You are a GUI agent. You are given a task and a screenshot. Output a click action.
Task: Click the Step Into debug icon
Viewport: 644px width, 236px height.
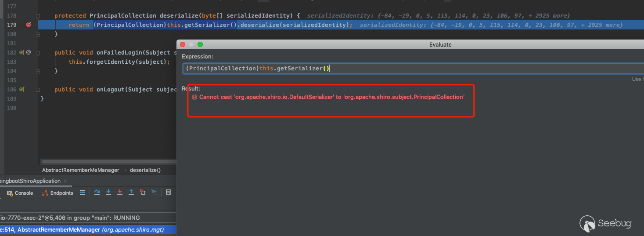coord(108,192)
